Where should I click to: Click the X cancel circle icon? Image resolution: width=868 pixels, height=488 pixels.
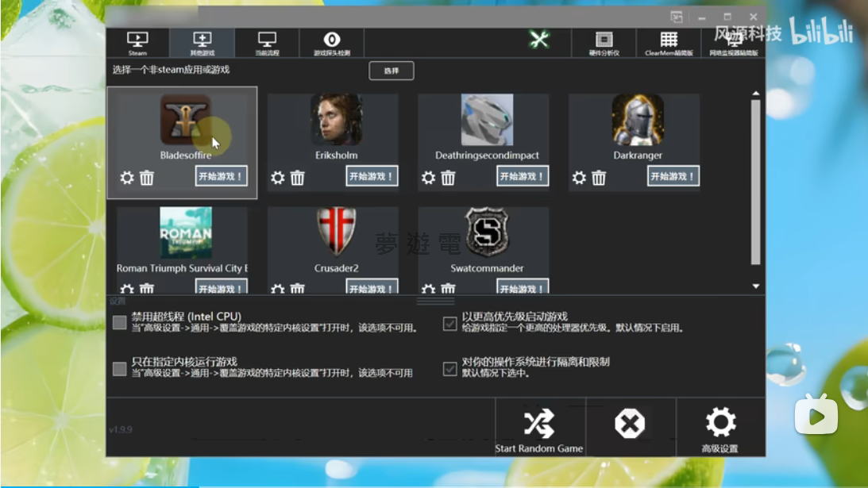tap(630, 424)
